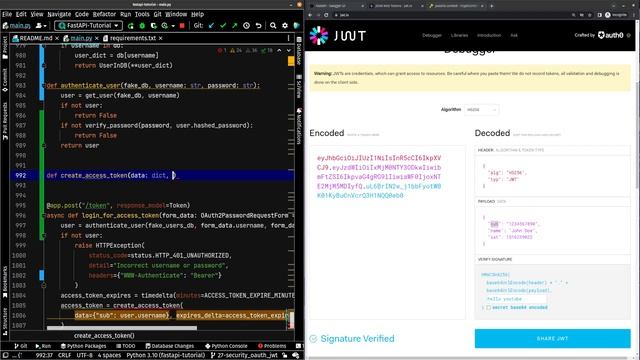Click browser reload button
The width and height of the screenshot is (640, 360).
[326, 15]
